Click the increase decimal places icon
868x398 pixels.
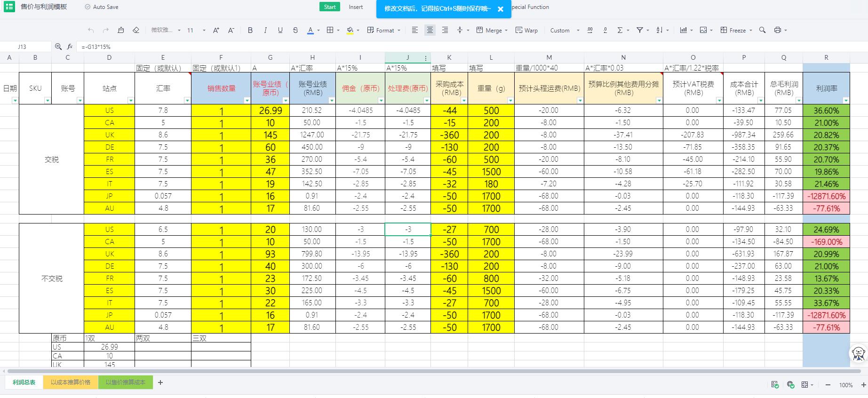pos(590,30)
